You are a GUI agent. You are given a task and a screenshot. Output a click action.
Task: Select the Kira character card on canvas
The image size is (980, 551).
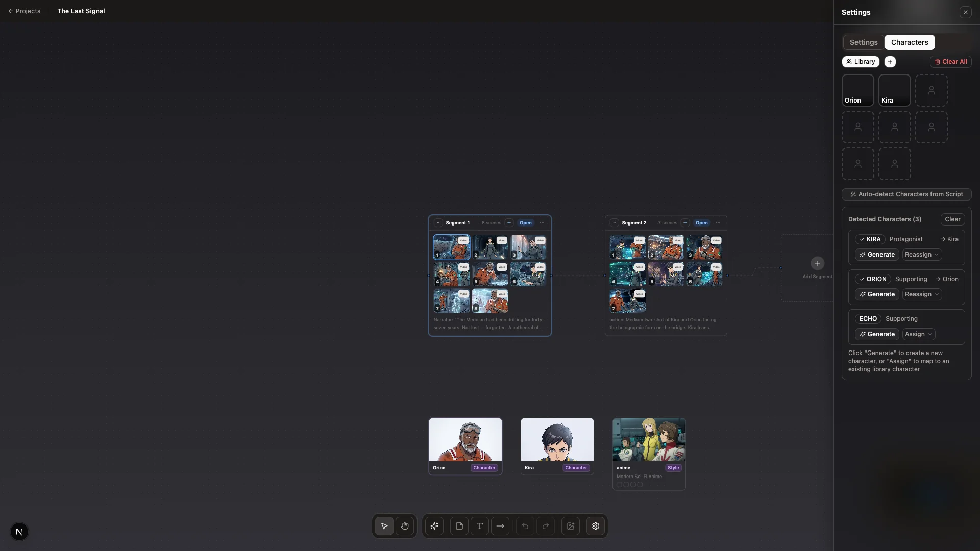[557, 446]
